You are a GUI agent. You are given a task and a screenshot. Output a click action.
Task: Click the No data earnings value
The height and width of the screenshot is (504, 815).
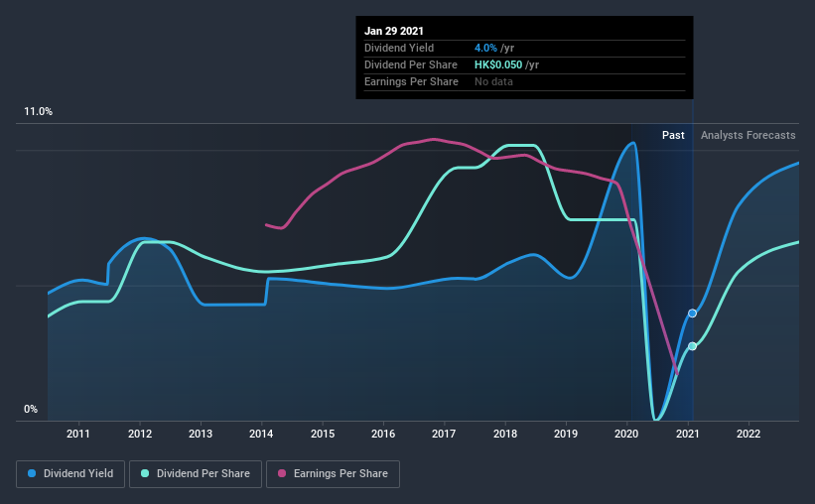click(x=493, y=81)
